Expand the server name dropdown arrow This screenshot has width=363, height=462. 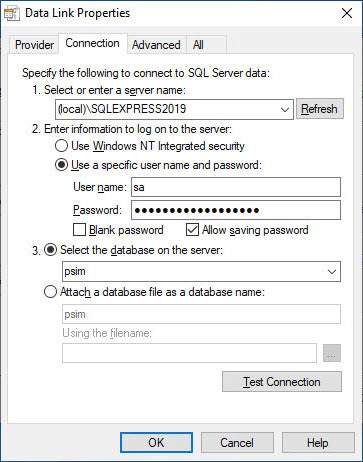pos(285,109)
